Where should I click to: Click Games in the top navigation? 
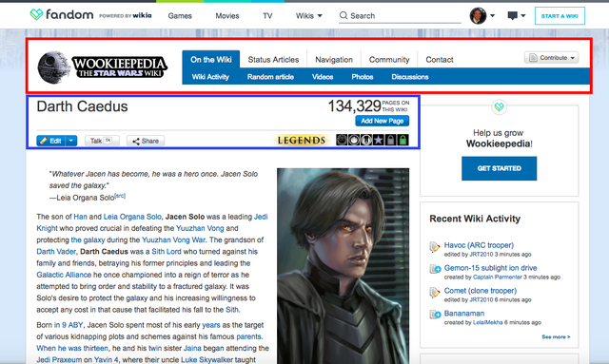(x=180, y=16)
